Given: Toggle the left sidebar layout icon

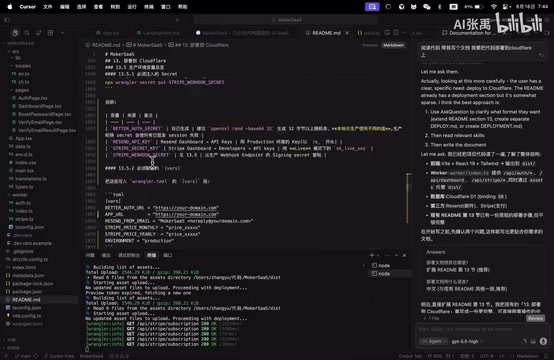Looking at the screenshot, I should [x=7, y=20].
